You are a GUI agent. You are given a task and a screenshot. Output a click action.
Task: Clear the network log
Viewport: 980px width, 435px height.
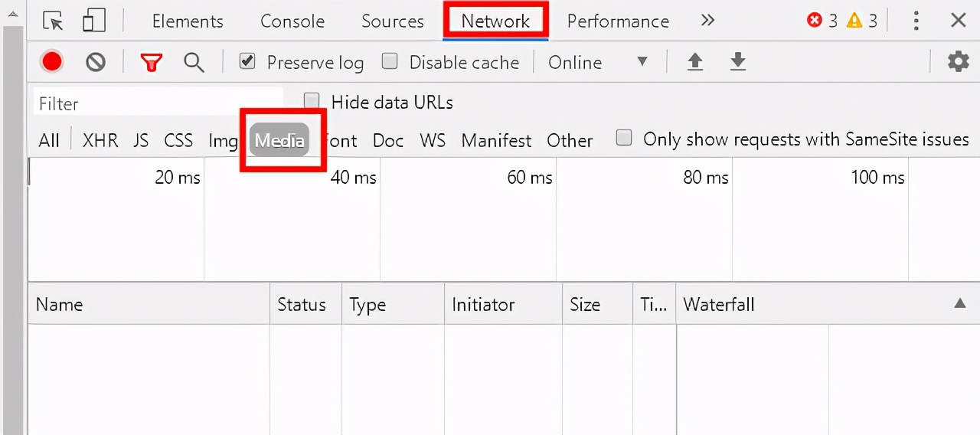pyautogui.click(x=96, y=62)
